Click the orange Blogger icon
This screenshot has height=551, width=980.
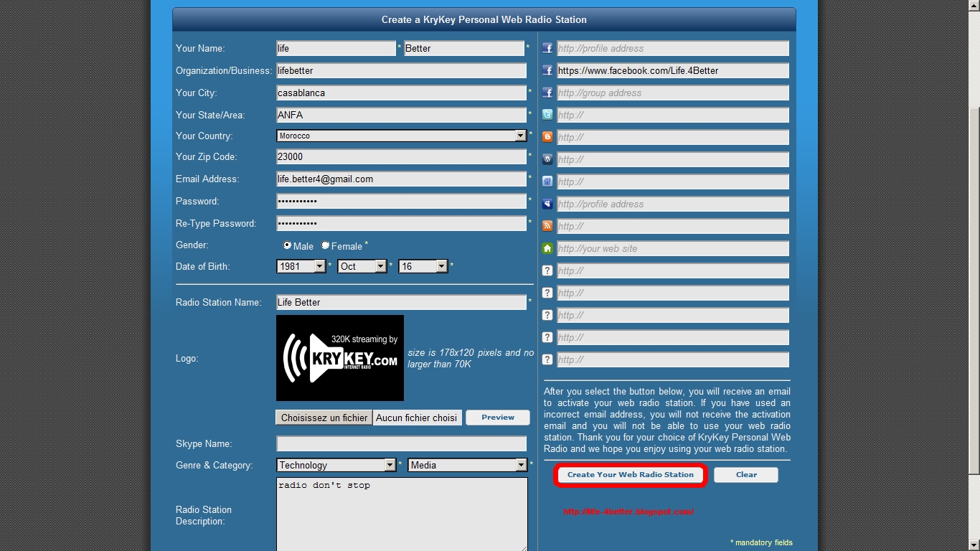(547, 137)
